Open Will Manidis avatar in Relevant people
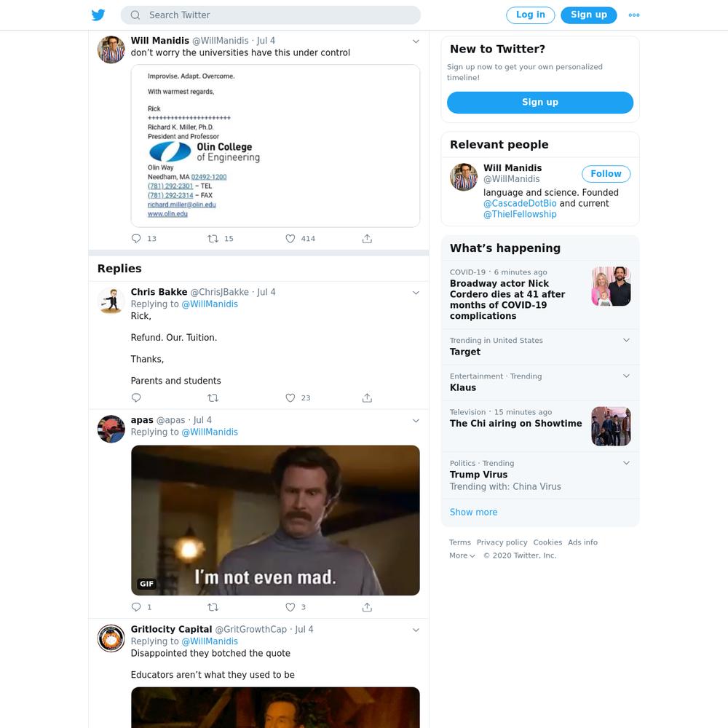Screen dimensions: 728x728 pyautogui.click(x=464, y=177)
